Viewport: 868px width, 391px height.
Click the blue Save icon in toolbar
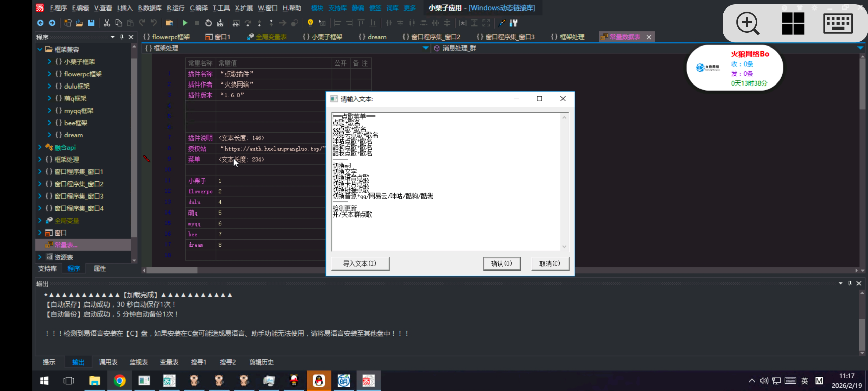pos(91,23)
